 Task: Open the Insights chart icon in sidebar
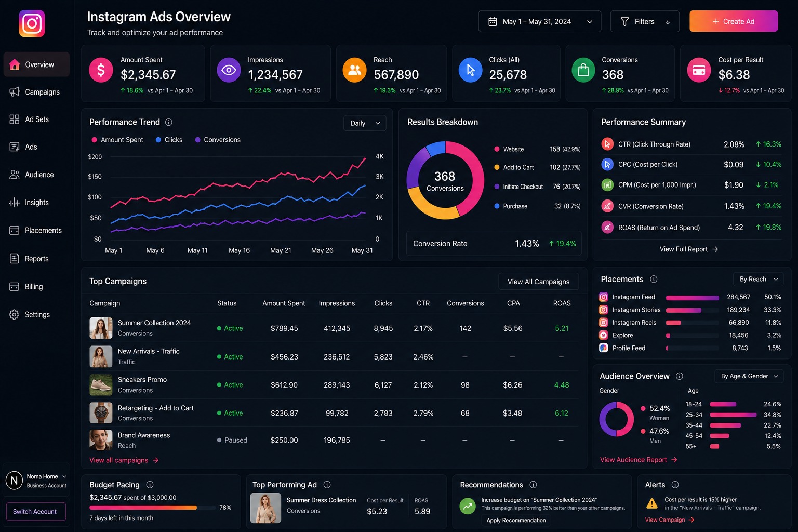coord(15,203)
